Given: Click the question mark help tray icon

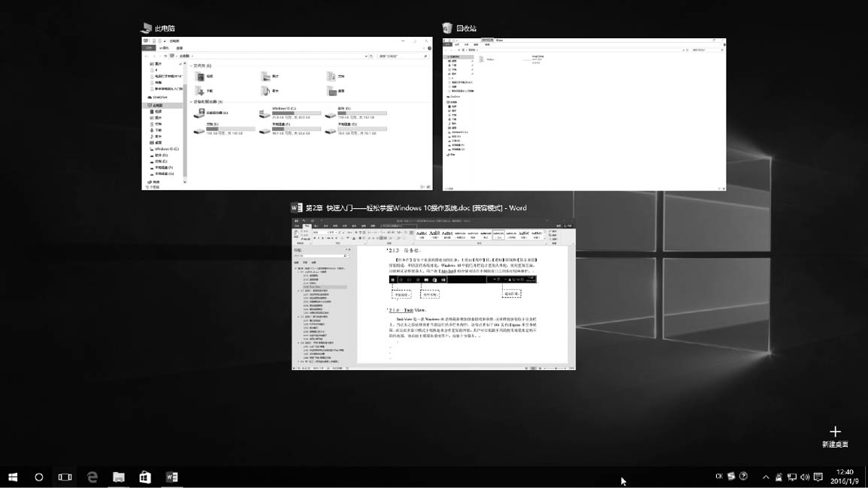Looking at the screenshot, I should point(743,477).
